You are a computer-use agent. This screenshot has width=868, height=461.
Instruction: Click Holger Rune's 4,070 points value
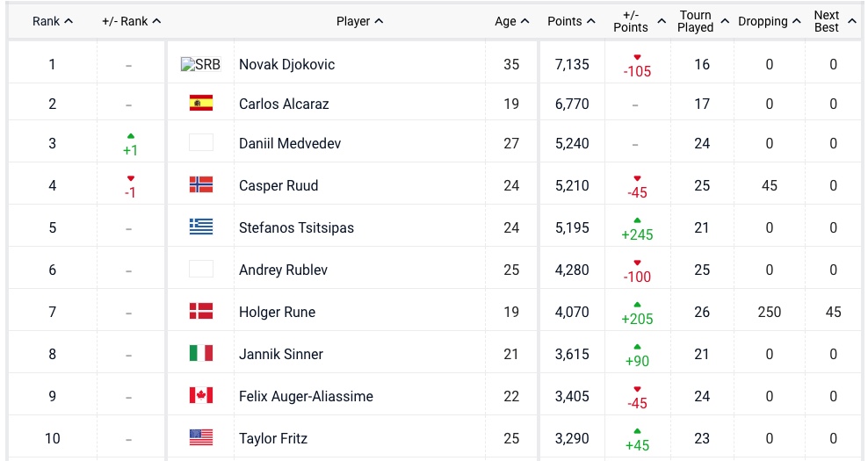point(572,312)
